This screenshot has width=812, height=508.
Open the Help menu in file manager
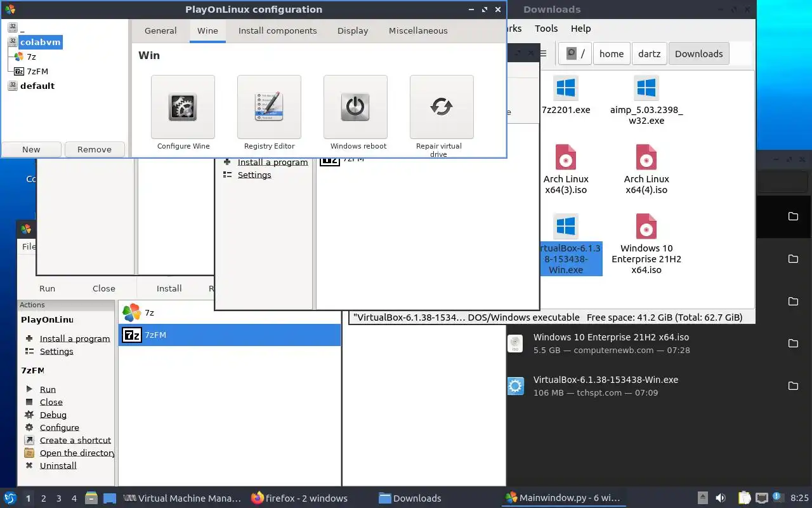[x=580, y=28]
